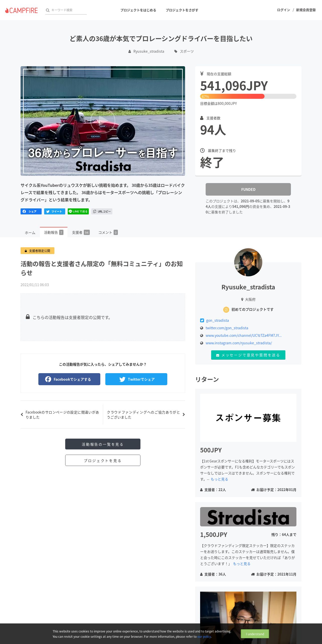The image size is (322, 644).
Task: Click the keyword search magnifier icon
Action: (48, 10)
